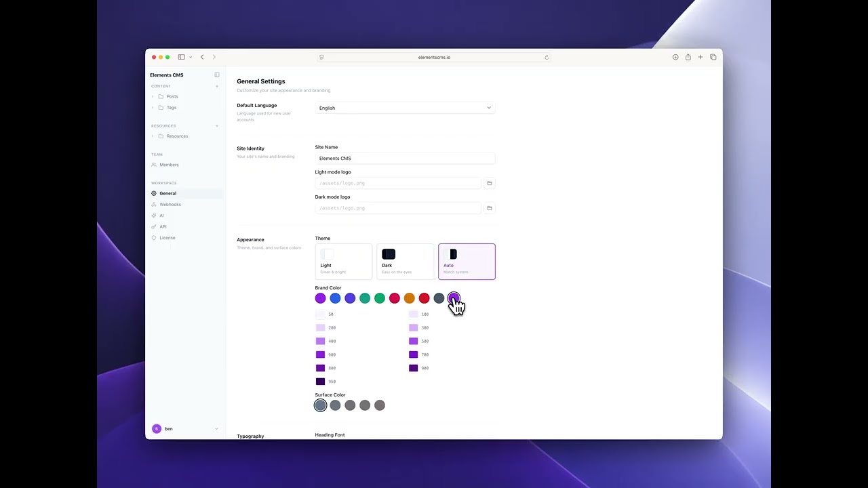Click the 50 shade swatch
868x488 pixels.
[x=321, y=314]
